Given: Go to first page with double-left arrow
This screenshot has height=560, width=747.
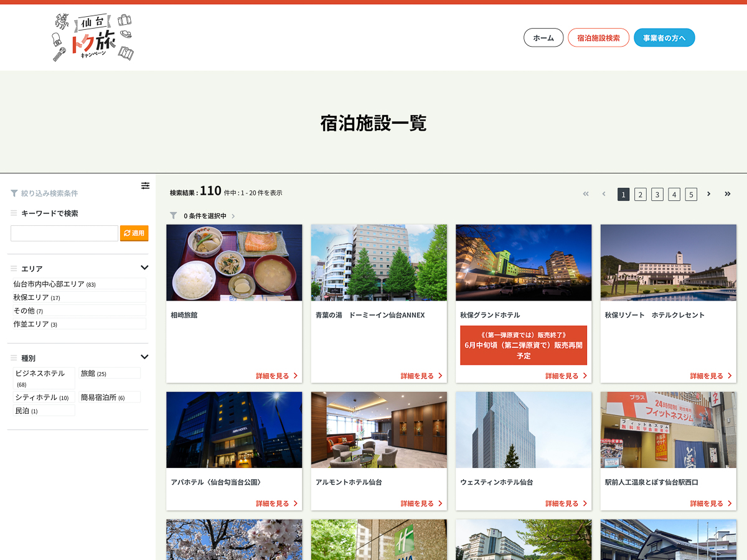Looking at the screenshot, I should pos(586,194).
